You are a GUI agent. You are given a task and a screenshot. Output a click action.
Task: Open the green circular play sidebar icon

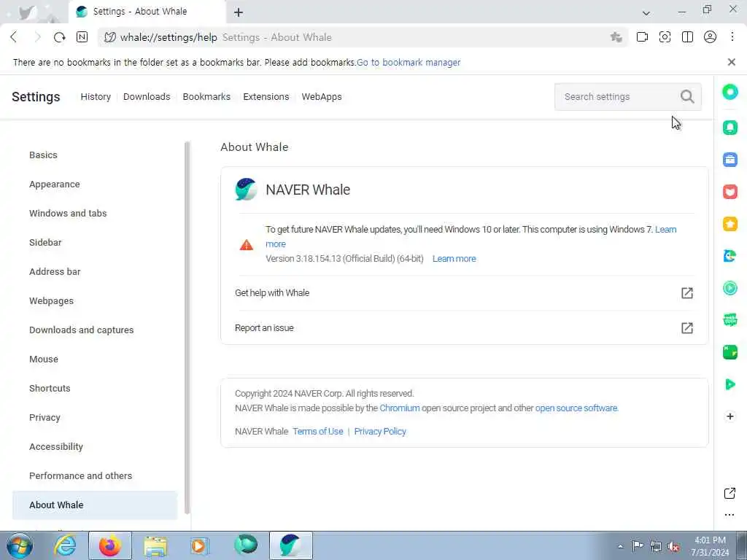click(729, 288)
